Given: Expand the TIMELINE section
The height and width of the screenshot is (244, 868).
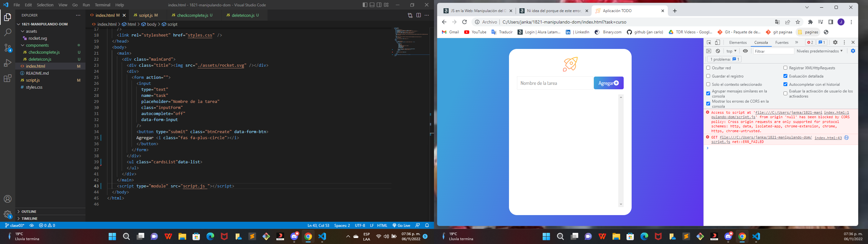Looking at the screenshot, I should tap(30, 218).
